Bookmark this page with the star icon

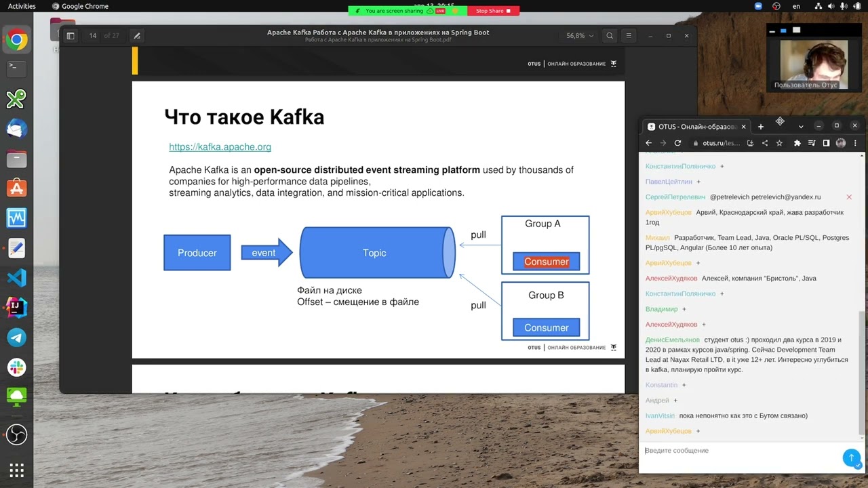779,143
